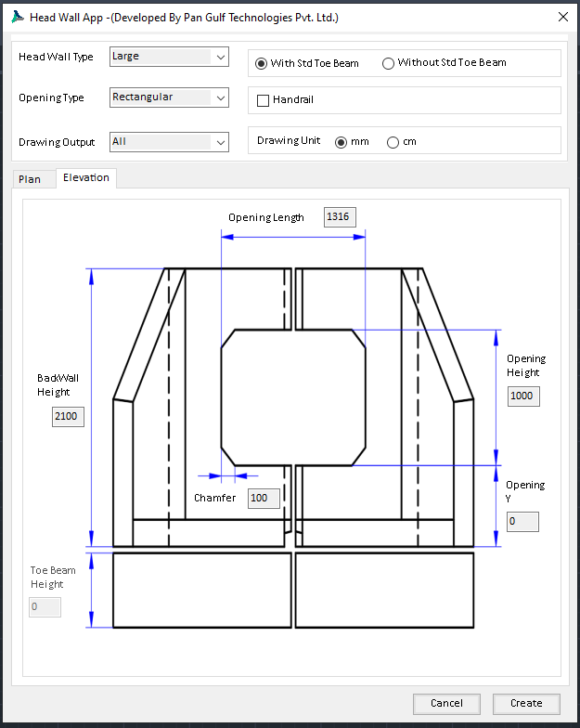Open the Opening Type dropdown
Image resolution: width=580 pixels, height=728 pixels.
[x=169, y=97]
